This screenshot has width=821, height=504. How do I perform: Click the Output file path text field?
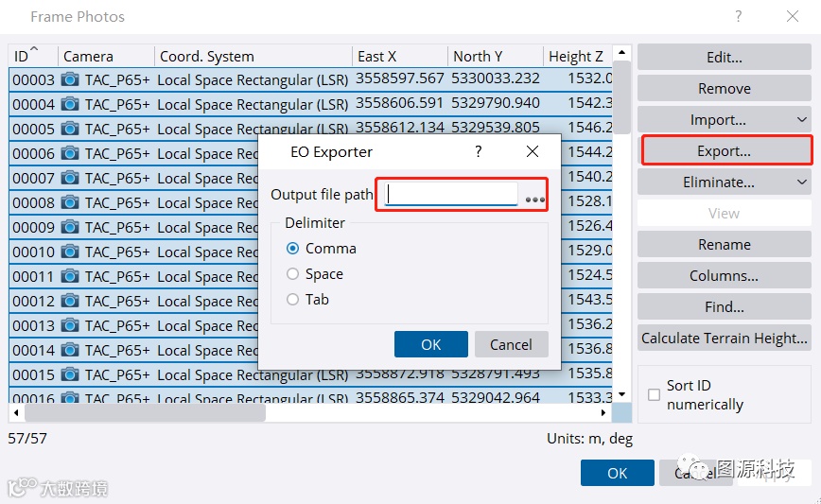pos(451,194)
